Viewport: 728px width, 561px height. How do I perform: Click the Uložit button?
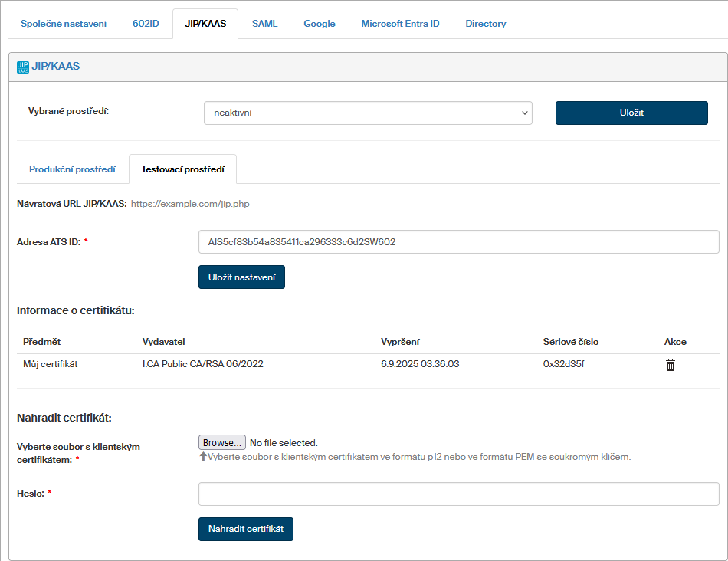coord(631,113)
